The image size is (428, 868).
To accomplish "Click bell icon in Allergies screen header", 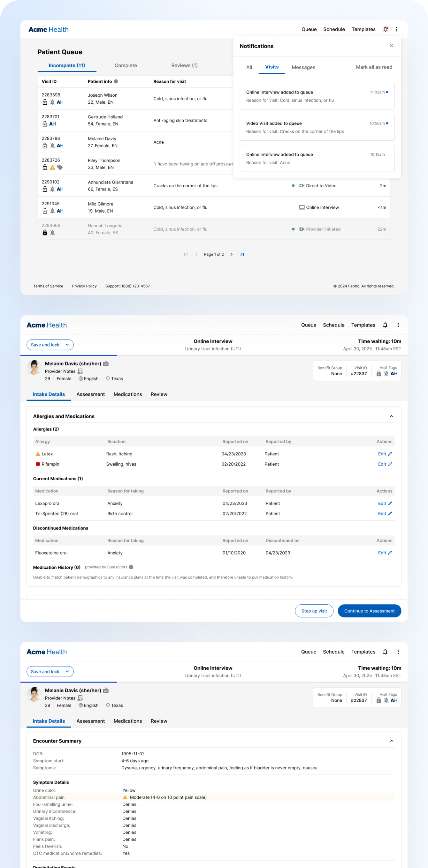I will pyautogui.click(x=385, y=325).
